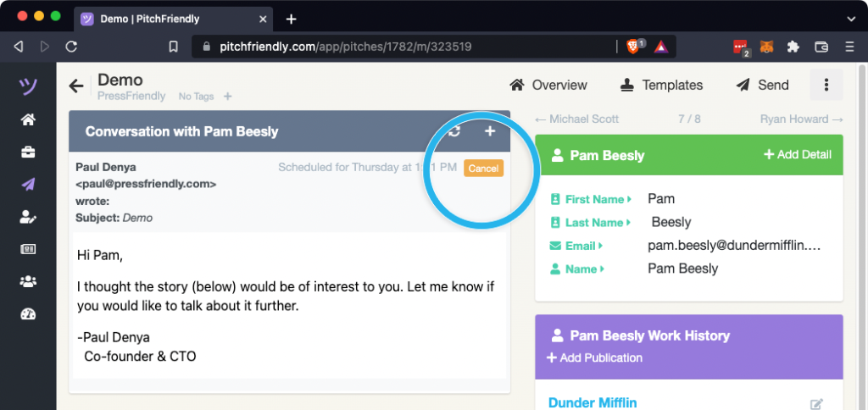
Task: Select the Demo | PitchFriendly browser tab
Action: (x=173, y=19)
